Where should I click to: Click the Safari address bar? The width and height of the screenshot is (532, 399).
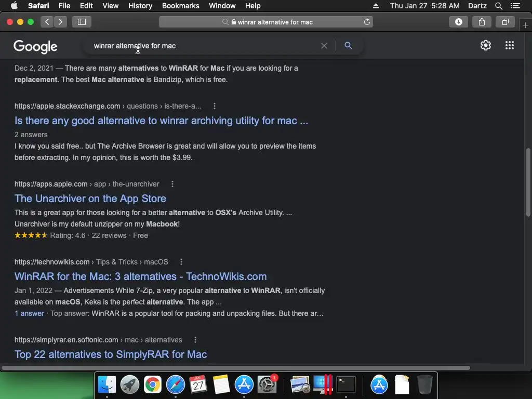pyautogui.click(x=265, y=22)
